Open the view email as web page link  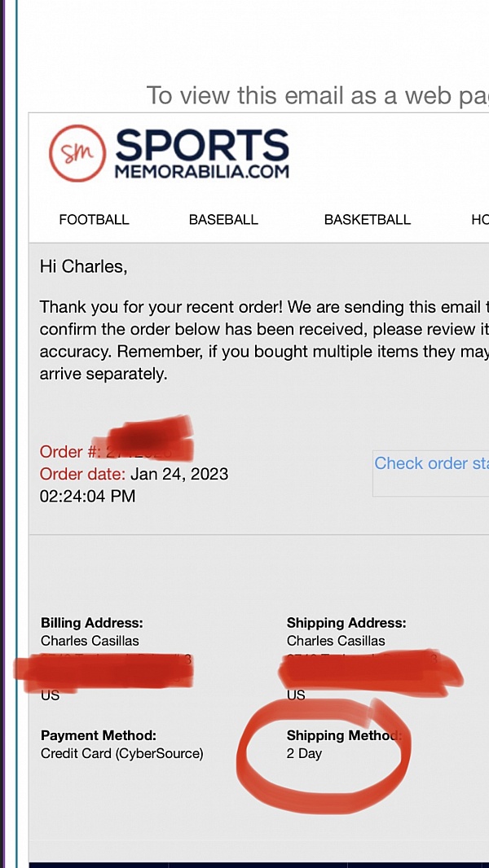317,95
